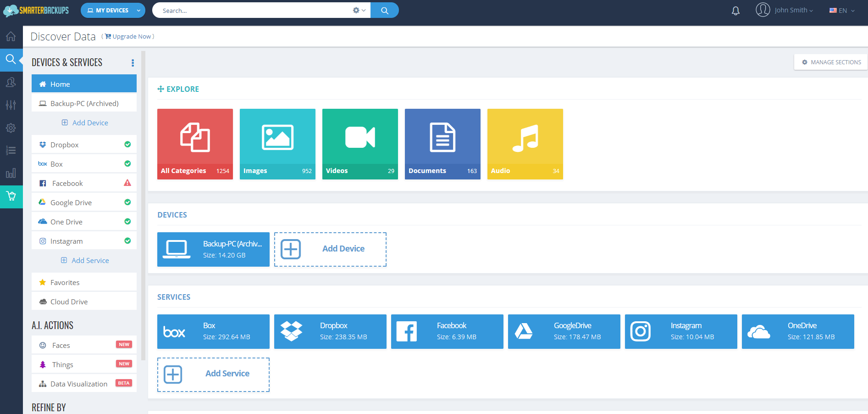Open the Documents tile

pyautogui.click(x=442, y=144)
